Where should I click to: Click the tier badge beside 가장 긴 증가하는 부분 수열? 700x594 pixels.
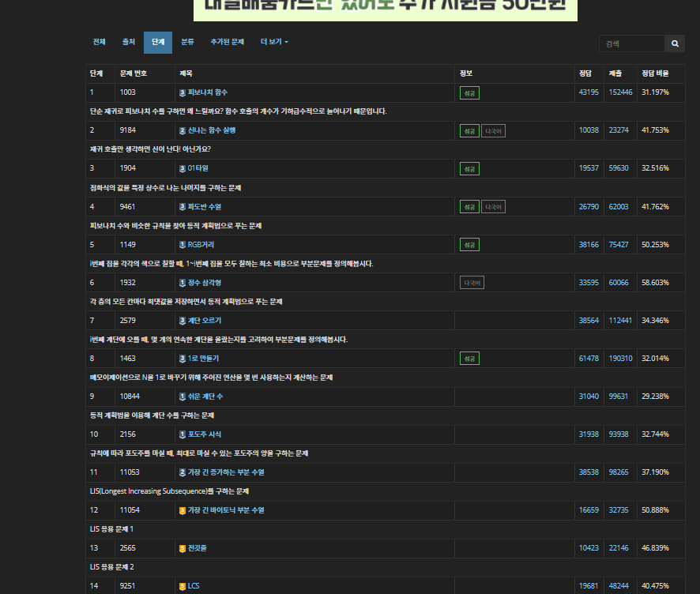pyautogui.click(x=183, y=472)
